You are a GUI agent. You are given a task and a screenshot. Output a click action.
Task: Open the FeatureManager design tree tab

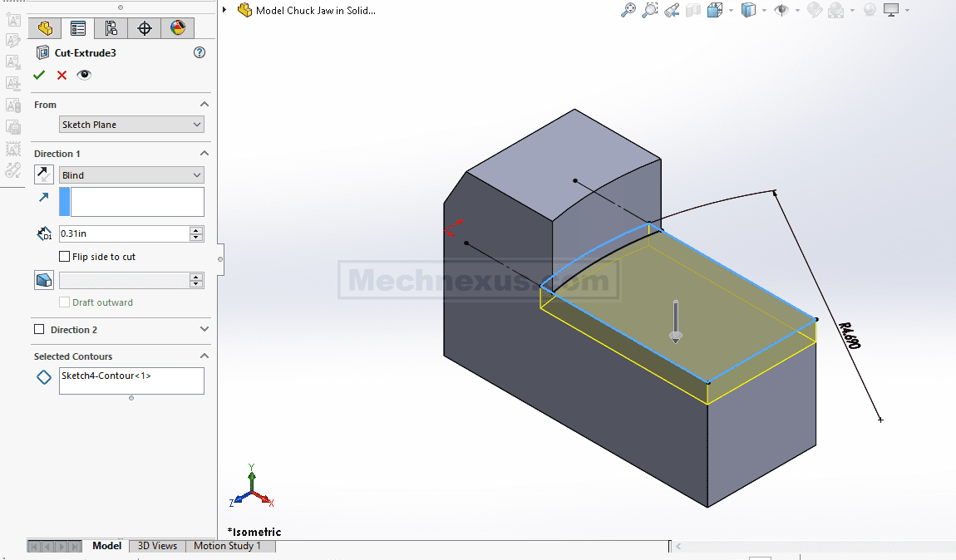coord(45,28)
